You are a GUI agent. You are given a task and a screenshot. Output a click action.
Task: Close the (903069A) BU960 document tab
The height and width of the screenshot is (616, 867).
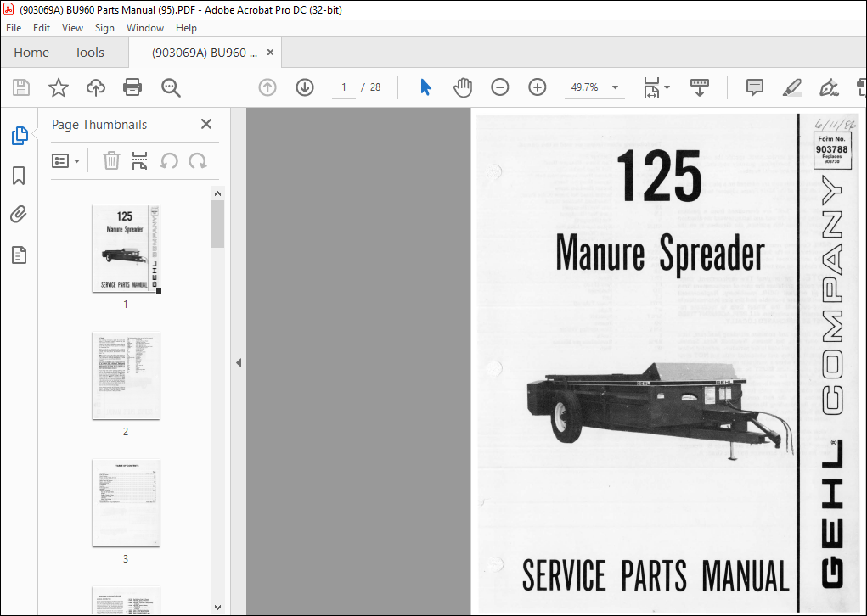[270, 52]
